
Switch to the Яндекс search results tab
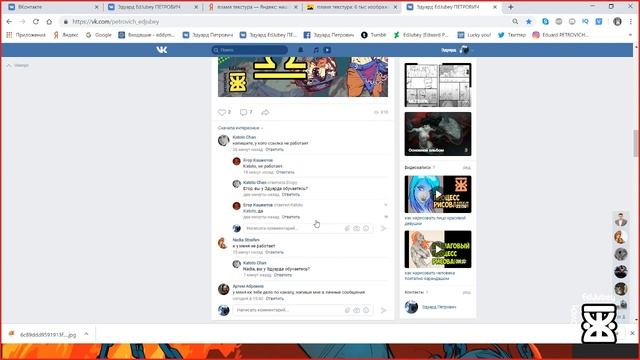pos(253,7)
